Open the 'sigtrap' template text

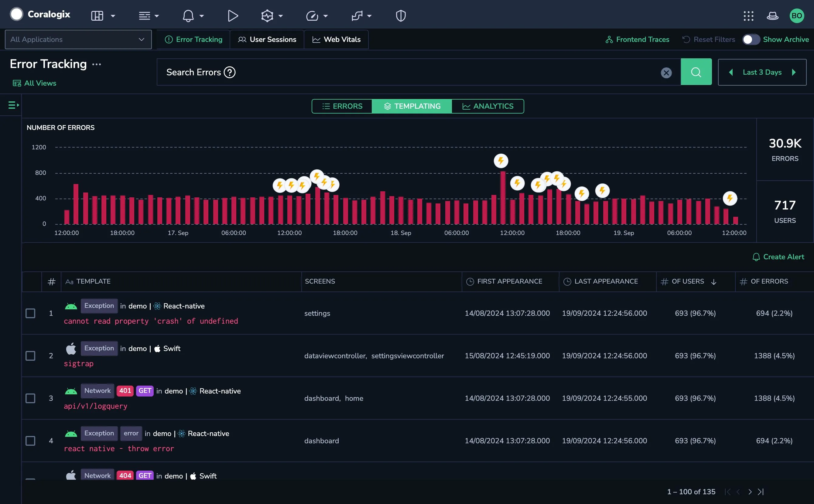[x=79, y=364]
